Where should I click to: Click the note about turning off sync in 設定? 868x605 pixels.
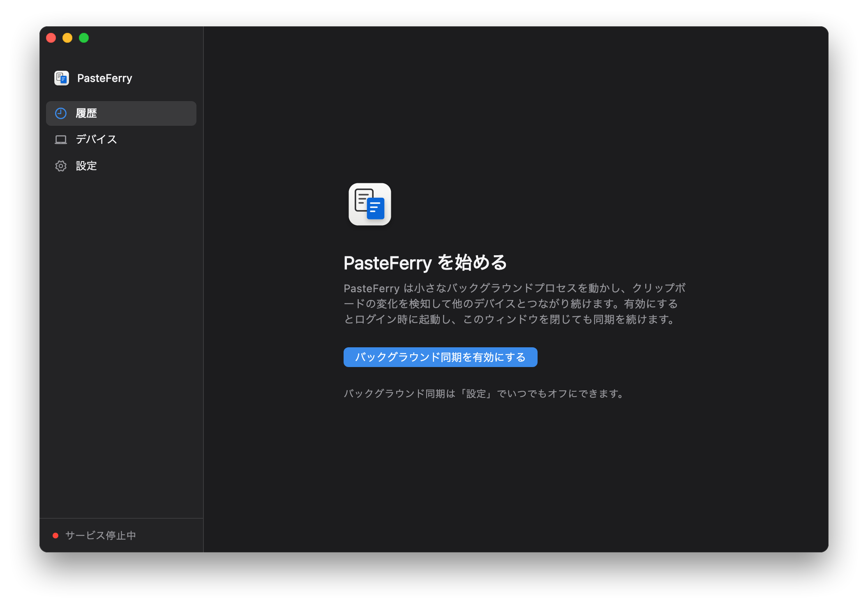pos(485,394)
